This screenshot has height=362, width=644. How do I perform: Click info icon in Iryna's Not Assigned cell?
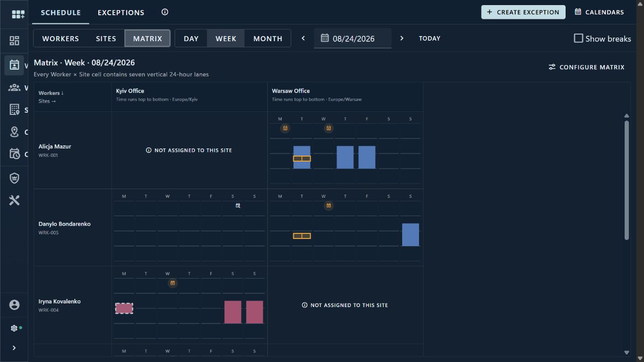(x=304, y=305)
